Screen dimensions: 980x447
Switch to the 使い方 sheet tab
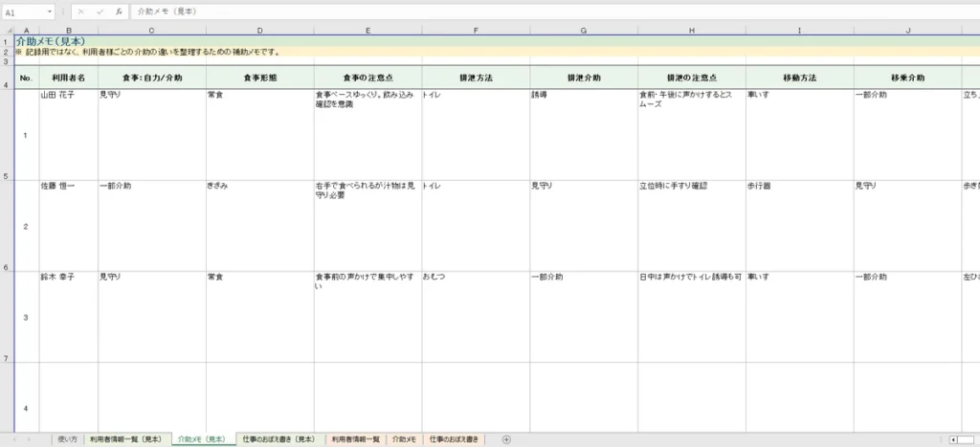(67, 439)
